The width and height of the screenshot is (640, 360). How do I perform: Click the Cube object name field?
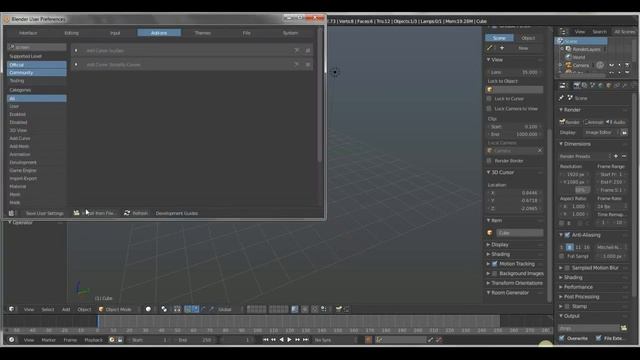point(520,233)
